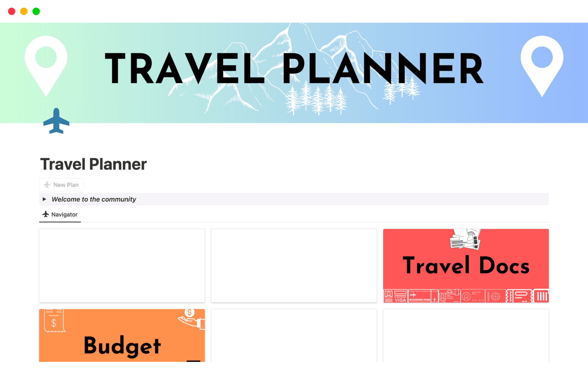Click the green full-screen window button

pos(36,11)
